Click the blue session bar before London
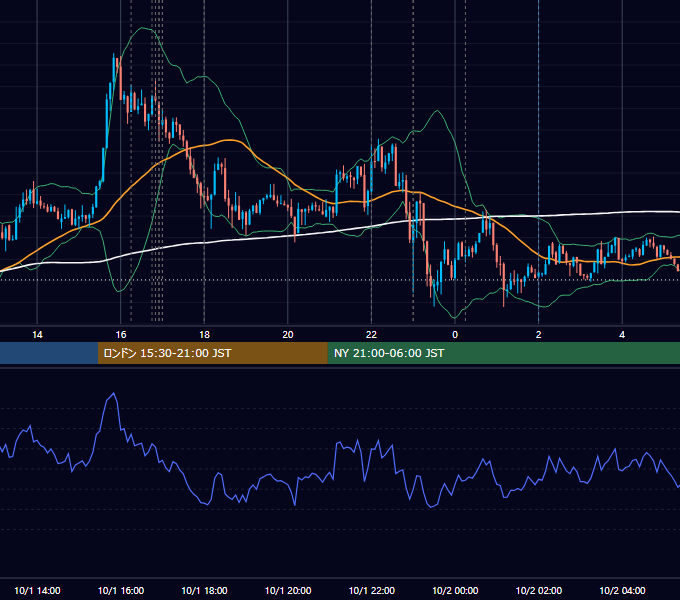The width and height of the screenshot is (680, 600). tap(49, 353)
